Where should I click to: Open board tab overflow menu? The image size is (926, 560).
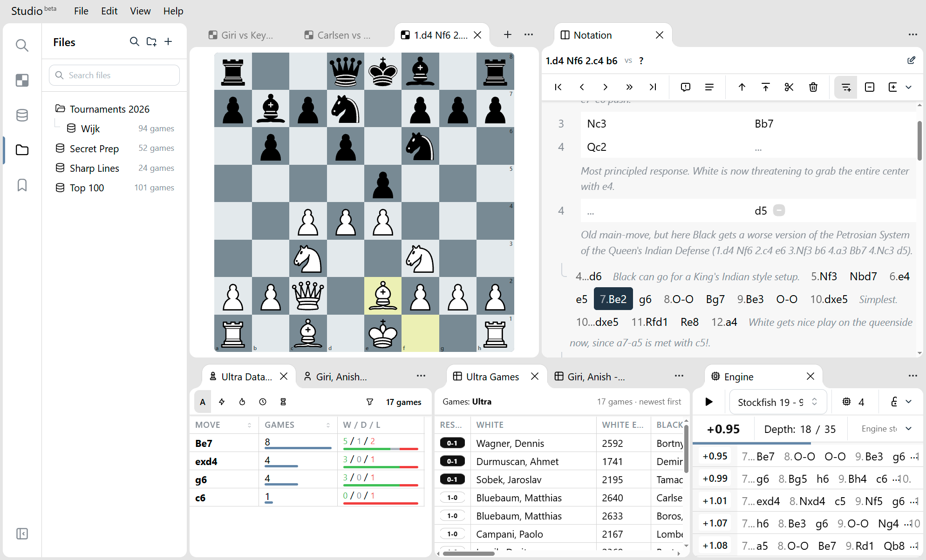pyautogui.click(x=529, y=34)
